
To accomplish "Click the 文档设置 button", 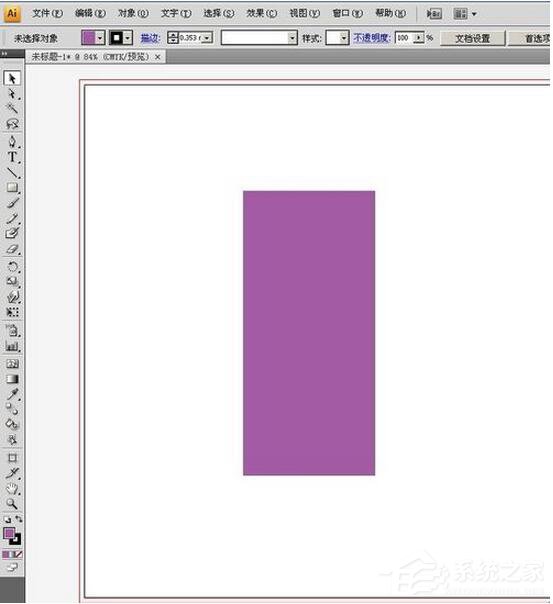I will (x=473, y=38).
